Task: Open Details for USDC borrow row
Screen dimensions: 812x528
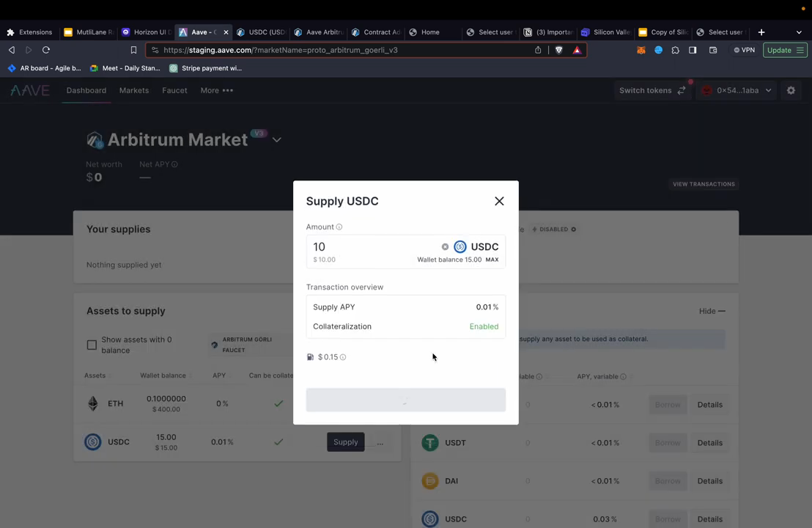Action: point(709,518)
